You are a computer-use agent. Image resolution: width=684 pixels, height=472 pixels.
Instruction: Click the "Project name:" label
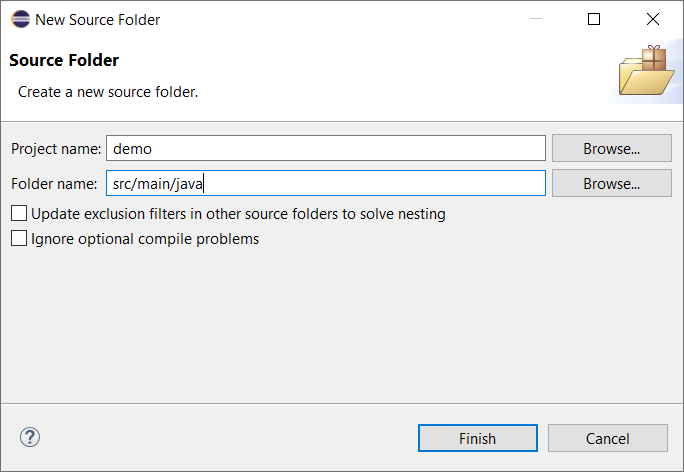point(56,149)
